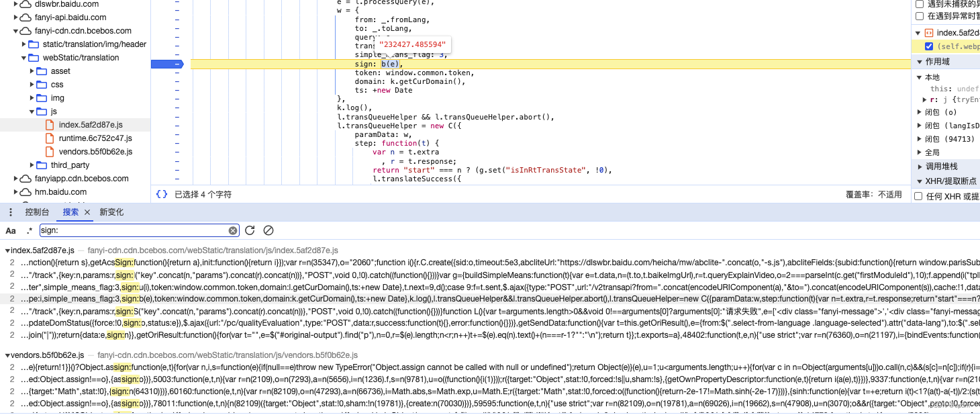This screenshot has width=980, height=415.
Task: Toggle pause on uncaught exceptions checkbox
Action: pyautogui.click(x=920, y=4)
